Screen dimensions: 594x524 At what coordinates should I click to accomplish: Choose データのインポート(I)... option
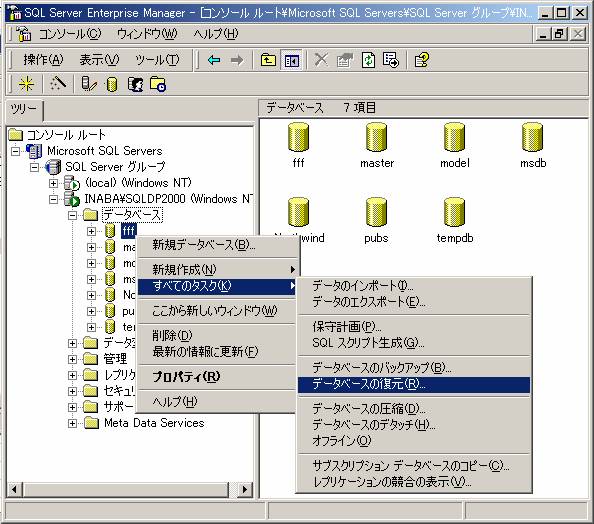(x=414, y=286)
